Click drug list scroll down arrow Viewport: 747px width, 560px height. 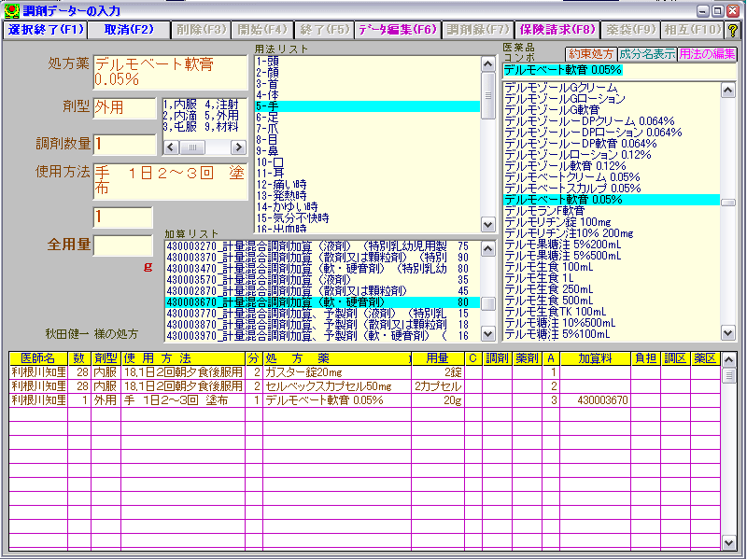728,333
